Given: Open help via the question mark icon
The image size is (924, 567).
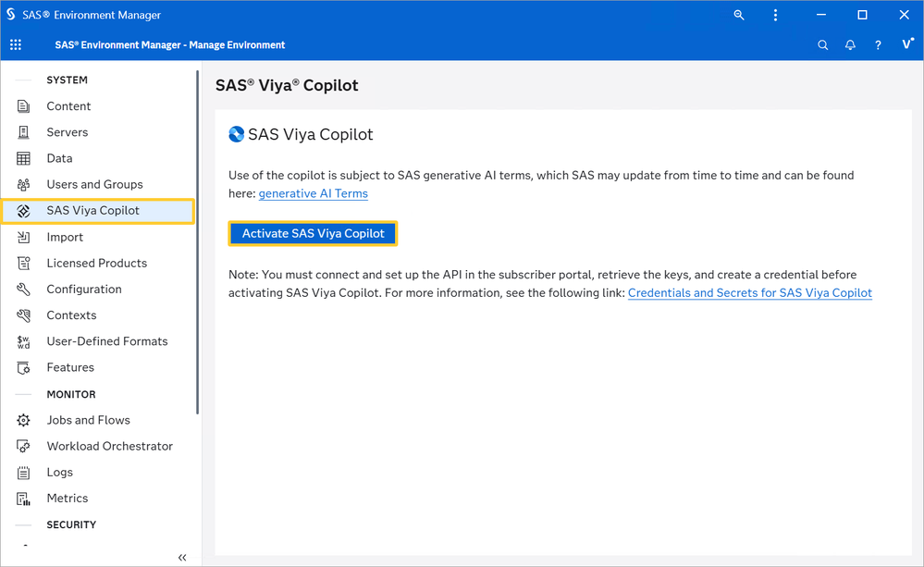Looking at the screenshot, I should [878, 44].
